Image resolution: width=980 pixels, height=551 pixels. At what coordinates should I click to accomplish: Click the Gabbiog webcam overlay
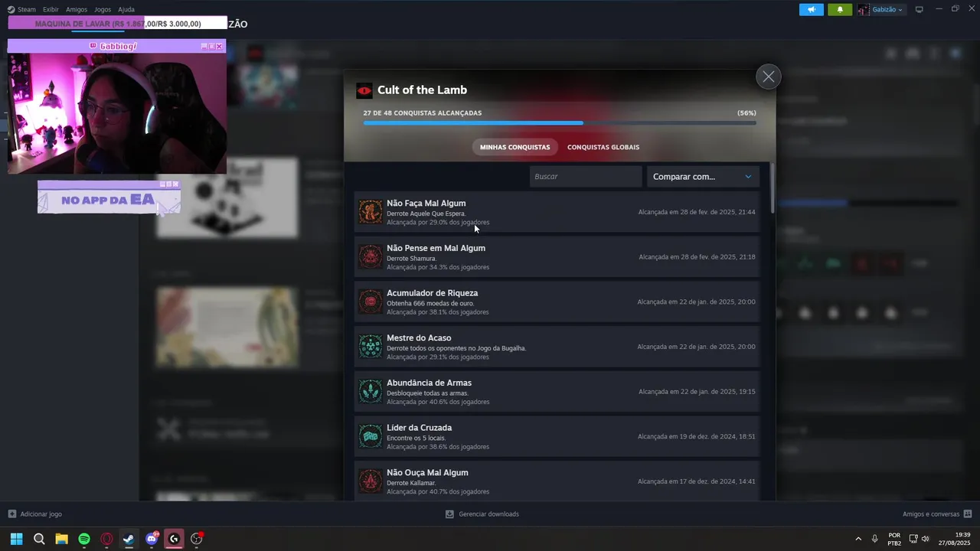[117, 107]
